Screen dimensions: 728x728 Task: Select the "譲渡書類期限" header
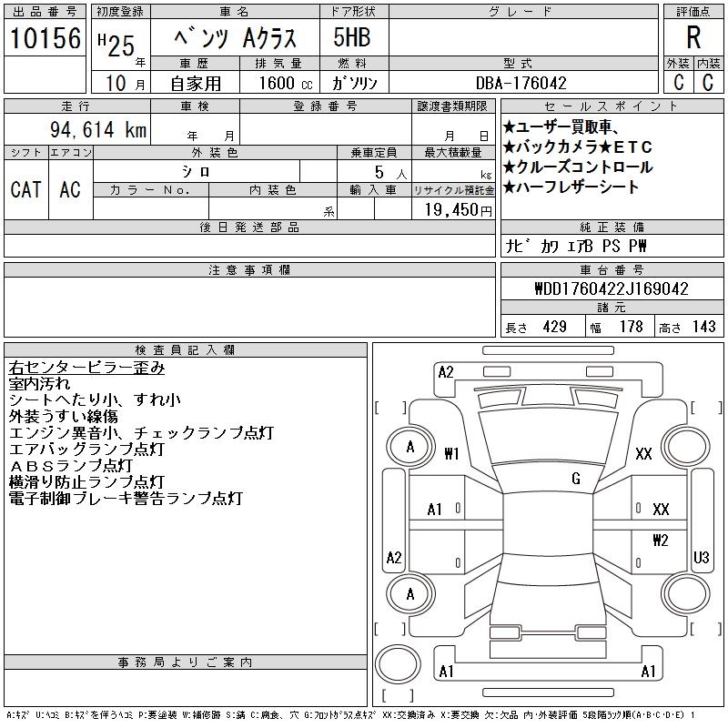click(452, 106)
